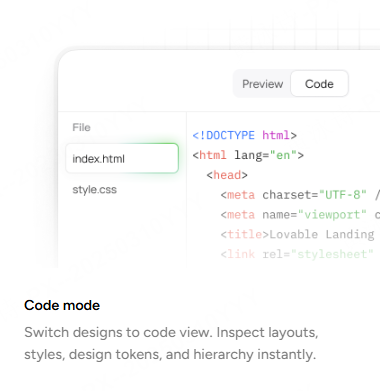Open index.html in the file list
The height and width of the screenshot is (391, 380).
tap(122, 158)
